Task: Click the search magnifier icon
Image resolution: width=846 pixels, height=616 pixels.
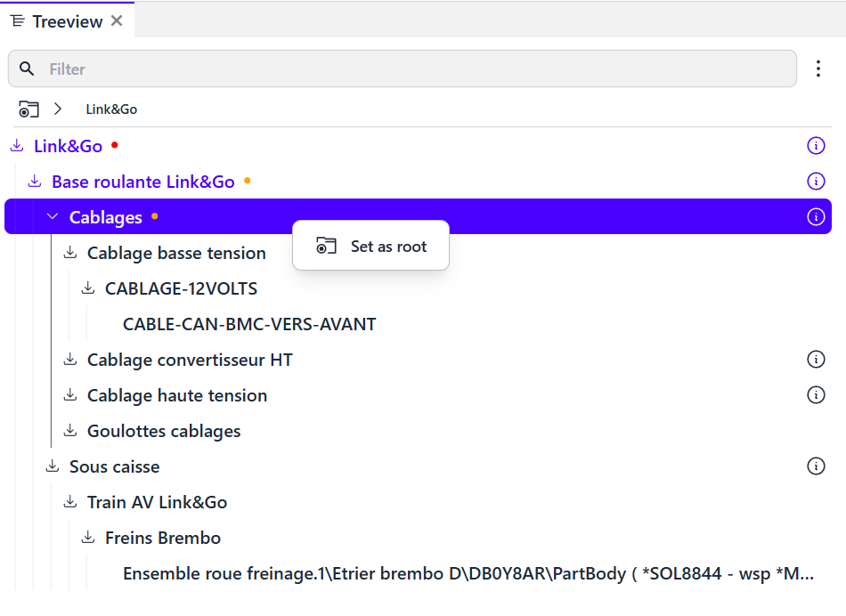Action: pyautogui.click(x=27, y=69)
